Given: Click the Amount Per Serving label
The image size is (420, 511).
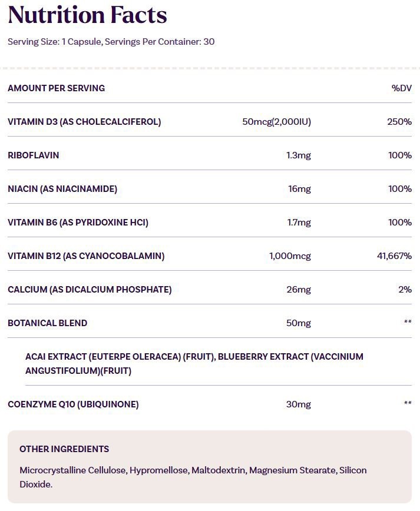Looking at the screenshot, I should pos(57,88).
